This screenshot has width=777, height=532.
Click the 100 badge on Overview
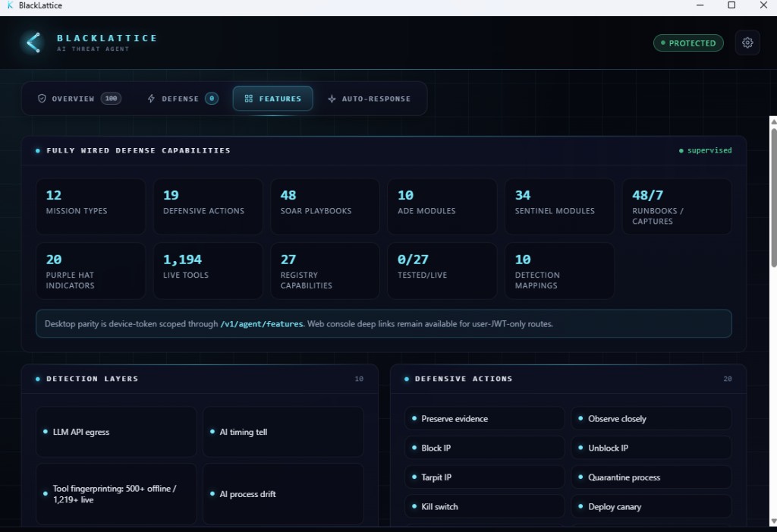point(111,99)
